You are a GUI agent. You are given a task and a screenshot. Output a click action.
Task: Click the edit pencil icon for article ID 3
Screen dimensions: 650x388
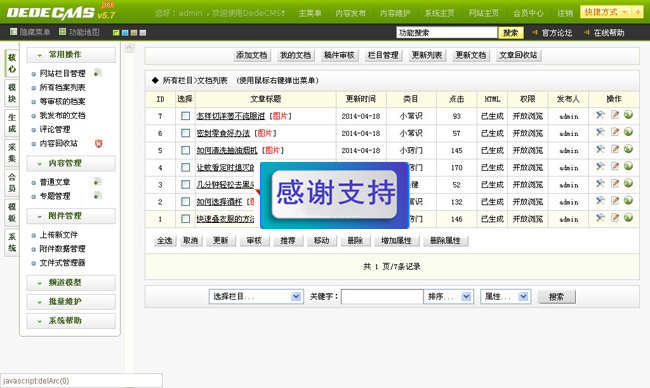point(615,183)
